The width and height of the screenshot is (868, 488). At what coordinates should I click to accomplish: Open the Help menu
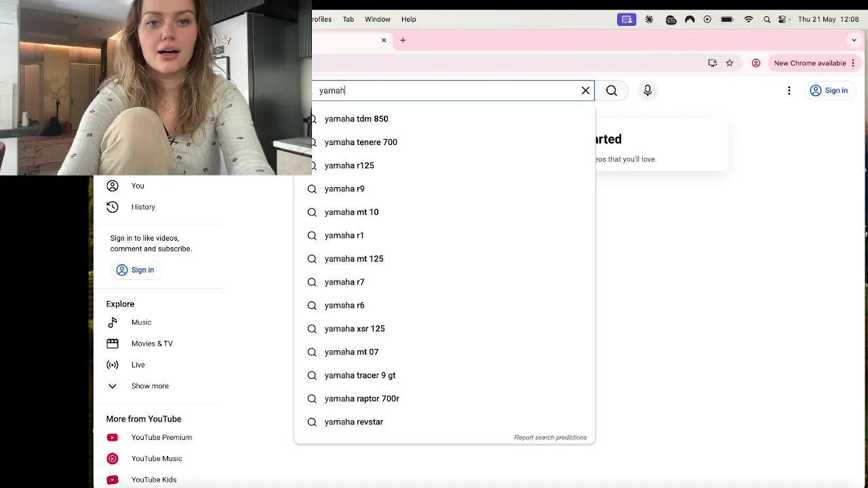click(x=408, y=19)
